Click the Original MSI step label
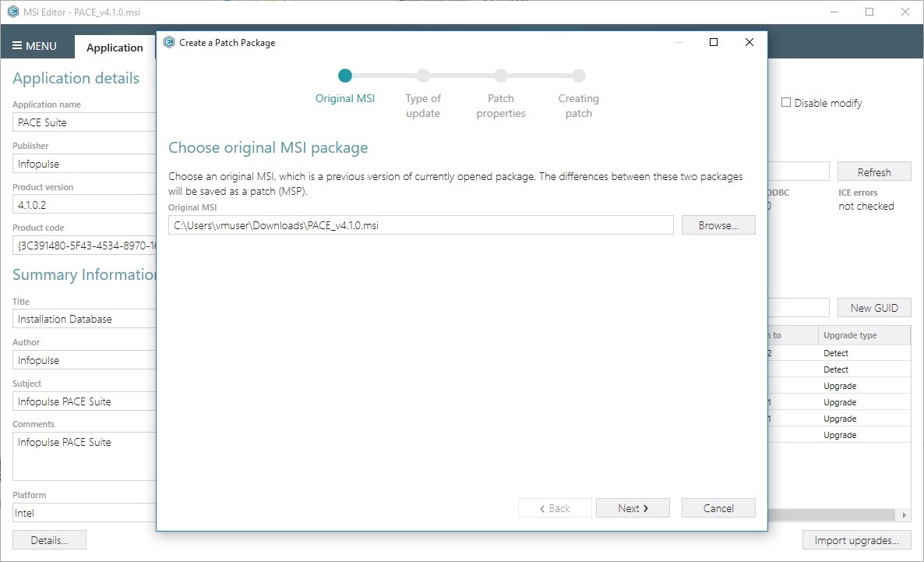The height and width of the screenshot is (562, 924). [345, 98]
